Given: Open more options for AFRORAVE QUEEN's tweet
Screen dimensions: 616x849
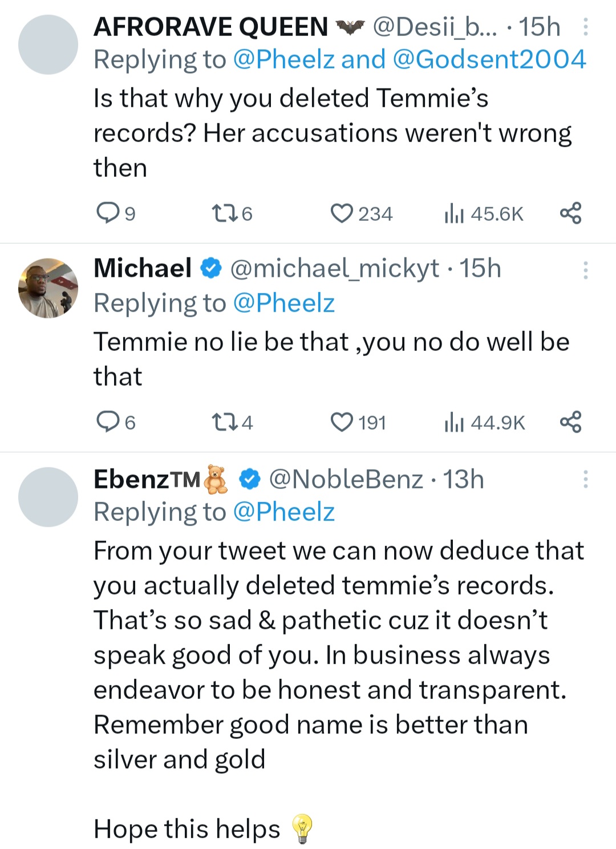Looking at the screenshot, I should click(x=585, y=27).
